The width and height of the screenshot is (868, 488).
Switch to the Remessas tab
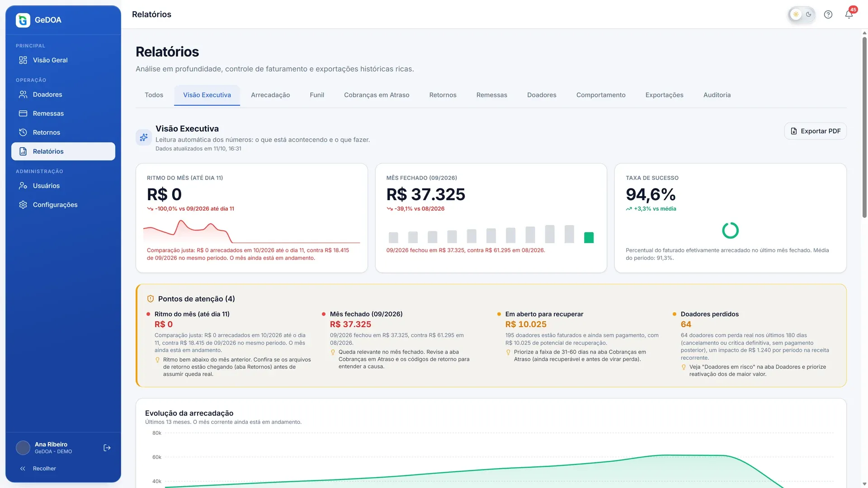click(492, 95)
